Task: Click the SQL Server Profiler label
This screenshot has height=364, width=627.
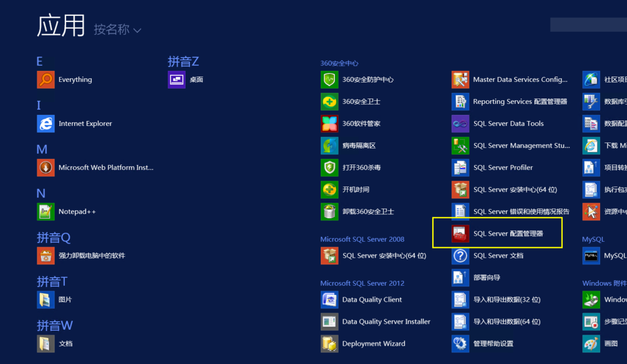Action: 503,168
